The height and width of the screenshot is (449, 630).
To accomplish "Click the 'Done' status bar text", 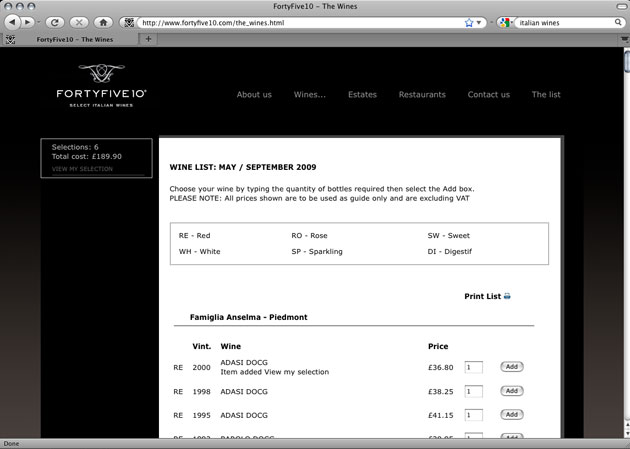I will click(11, 444).
